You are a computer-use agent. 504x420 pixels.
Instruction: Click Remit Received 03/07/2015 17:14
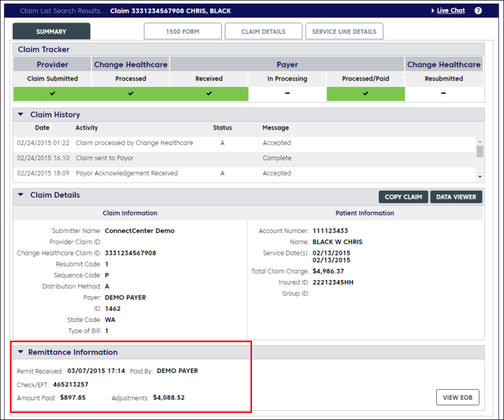tap(96, 371)
